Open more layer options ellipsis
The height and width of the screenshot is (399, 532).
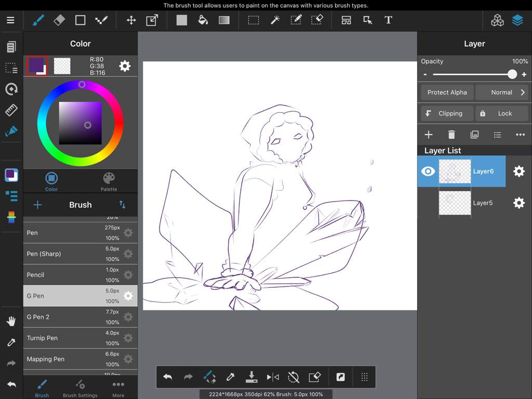pos(520,135)
